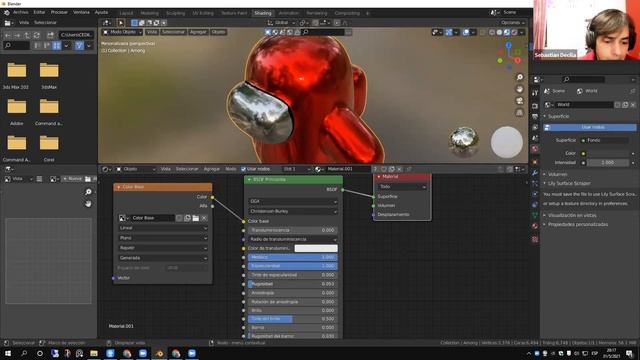The width and height of the screenshot is (640, 360).
Task: Open the World properties tab icon
Action: click(x=535, y=149)
